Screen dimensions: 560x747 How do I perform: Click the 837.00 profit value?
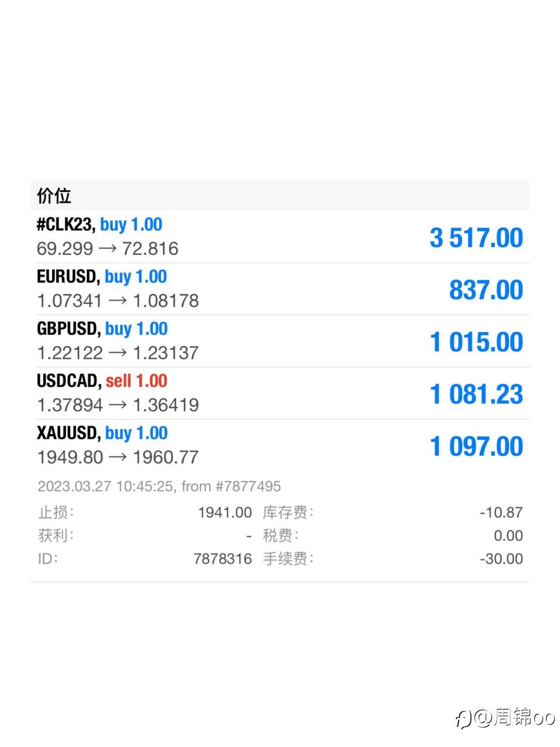click(x=486, y=289)
